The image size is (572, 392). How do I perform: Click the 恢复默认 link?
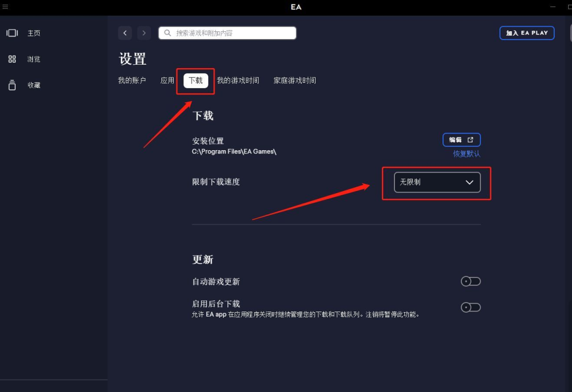tap(466, 154)
